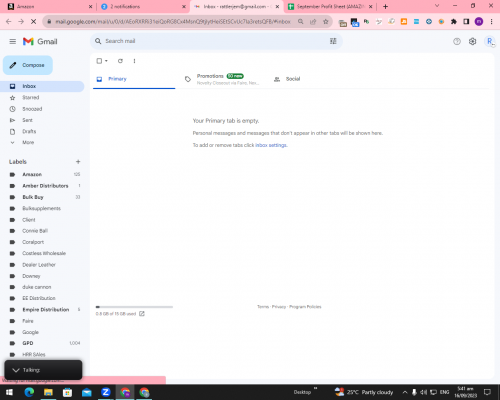The width and height of the screenshot is (500, 400).
Task: Open Windows Start menu
Action: 9,392
